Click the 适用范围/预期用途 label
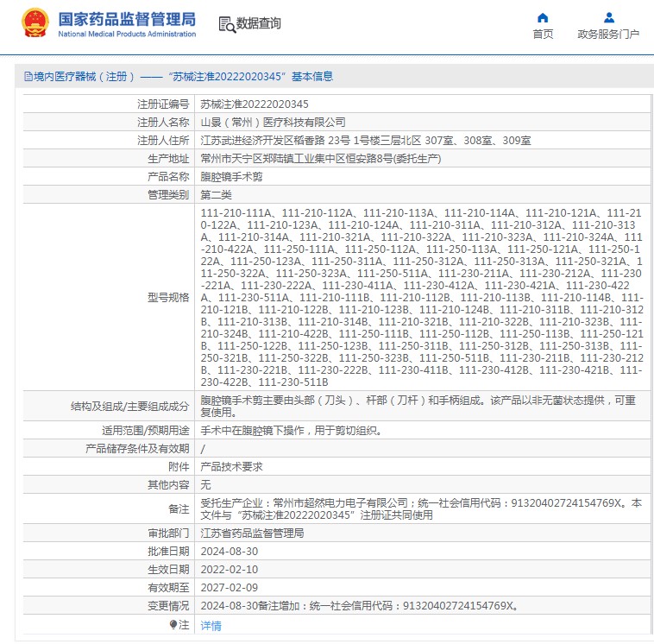Viewport: 654px width, 644px height. click(x=145, y=430)
